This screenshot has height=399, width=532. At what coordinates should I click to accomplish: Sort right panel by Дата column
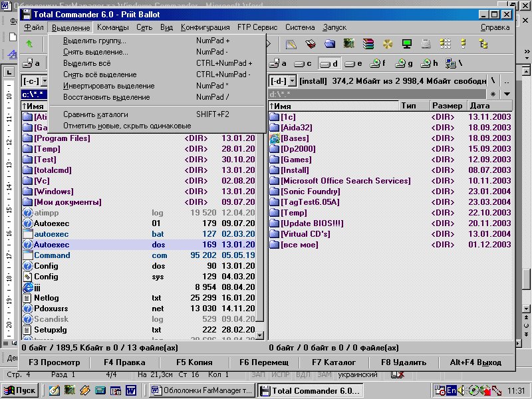[490, 106]
